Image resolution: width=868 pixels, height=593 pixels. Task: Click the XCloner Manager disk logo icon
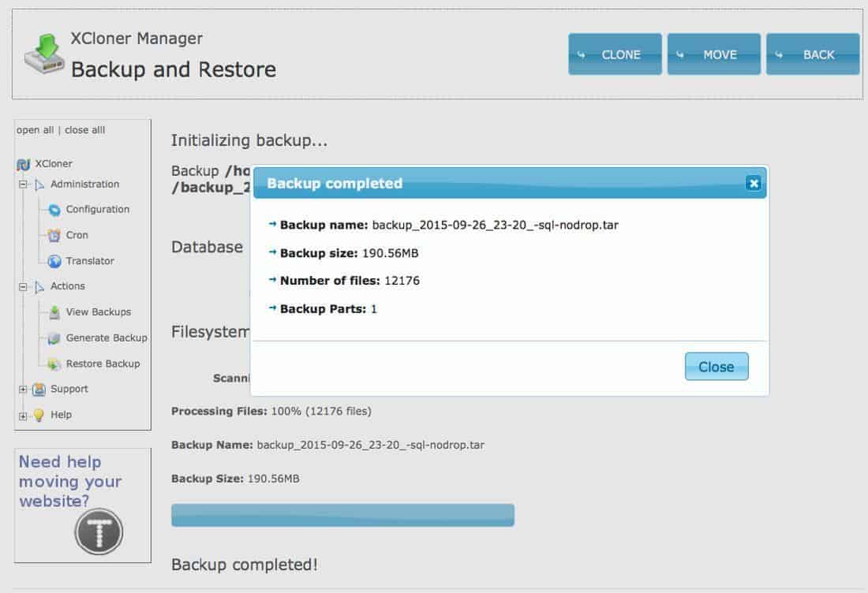[43, 54]
